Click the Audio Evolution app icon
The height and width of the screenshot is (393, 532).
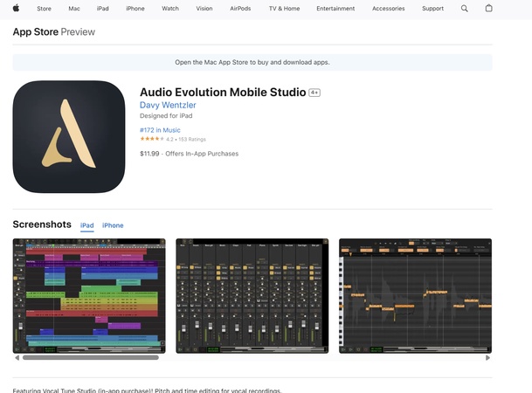point(69,137)
